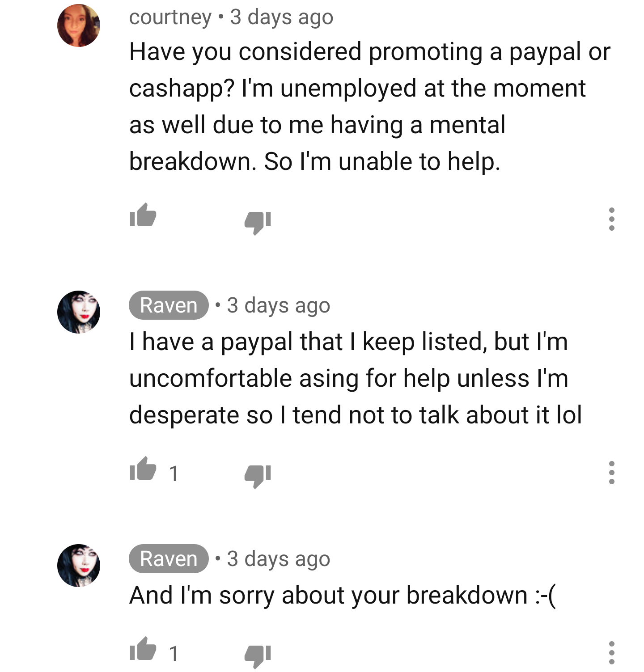The width and height of the screenshot is (644, 672).
Task: Like courtney's comment with thumbs up
Action: coord(143,215)
